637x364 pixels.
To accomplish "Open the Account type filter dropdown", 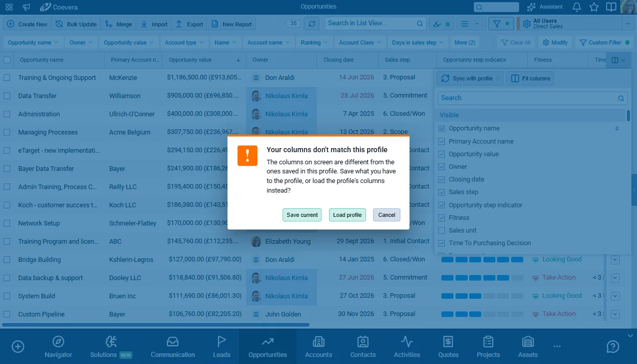I will click(x=184, y=42).
